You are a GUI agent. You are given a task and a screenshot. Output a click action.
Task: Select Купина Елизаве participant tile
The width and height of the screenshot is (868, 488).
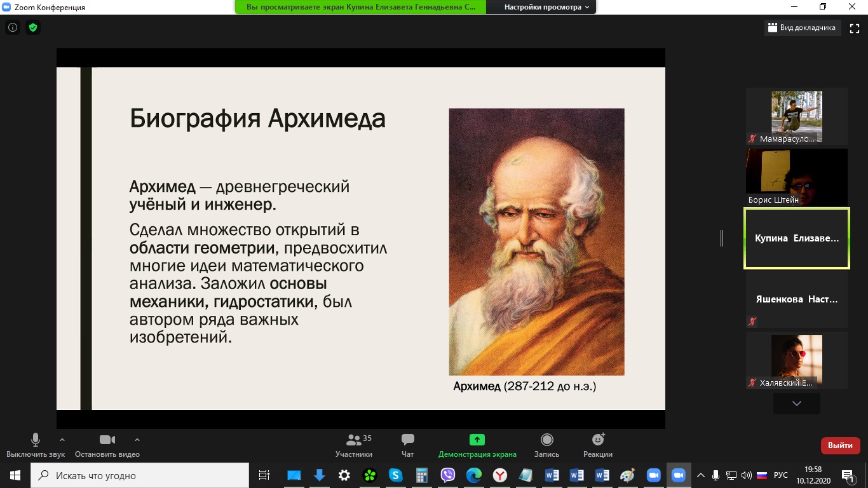(x=797, y=238)
